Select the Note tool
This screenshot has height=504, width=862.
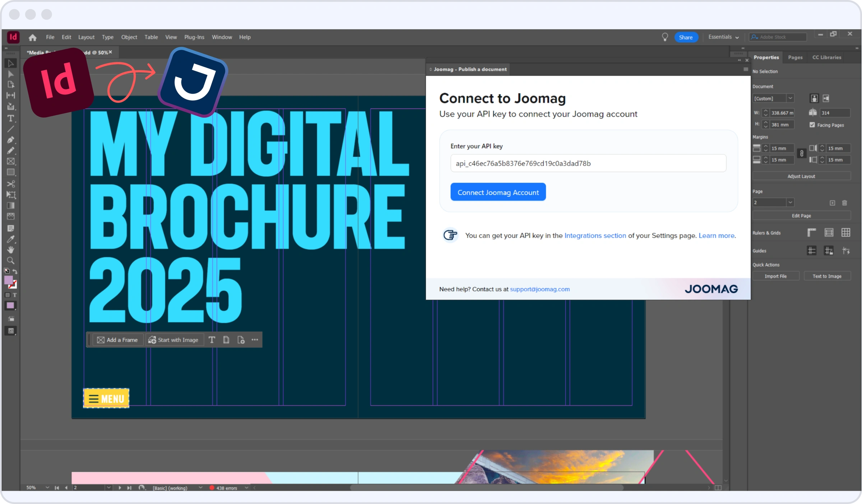coord(11,228)
